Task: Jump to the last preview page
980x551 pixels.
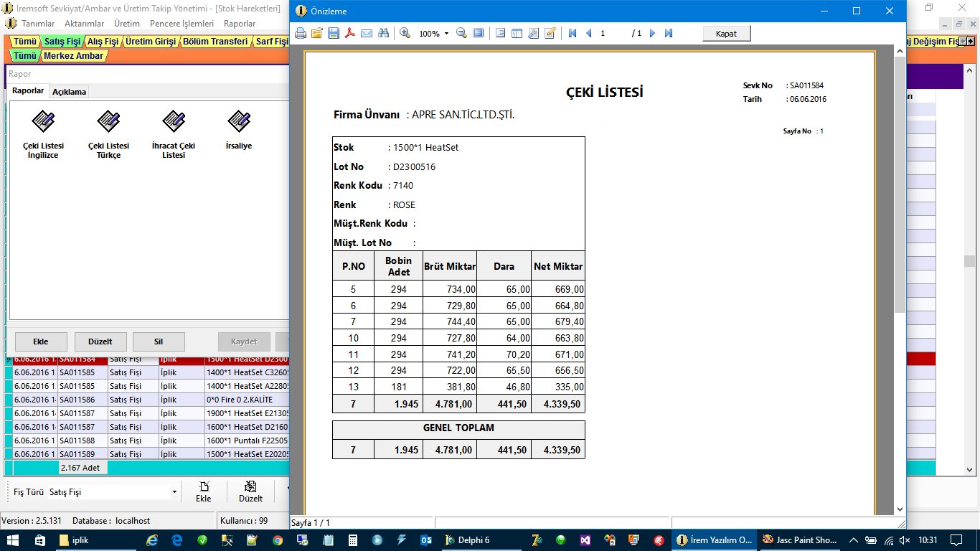Action: (x=669, y=33)
